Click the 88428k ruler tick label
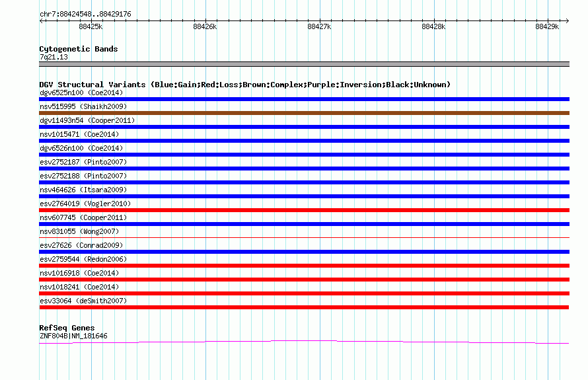 coord(433,26)
